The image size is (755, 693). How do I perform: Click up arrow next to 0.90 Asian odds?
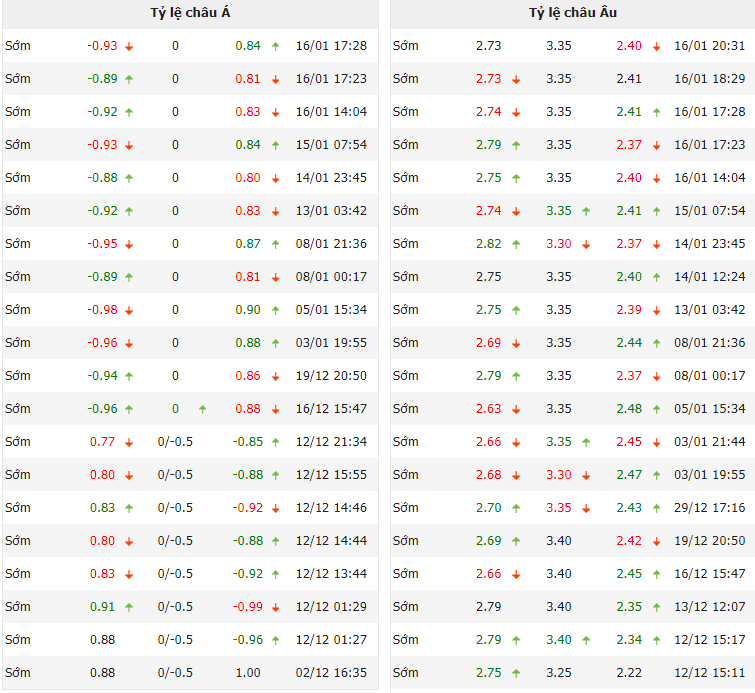pyautogui.click(x=275, y=310)
